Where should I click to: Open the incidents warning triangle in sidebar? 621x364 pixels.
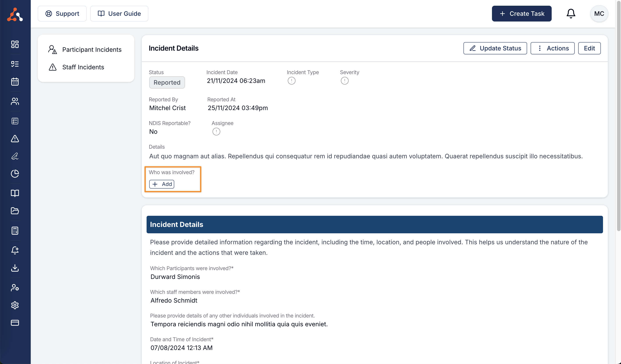[x=15, y=139]
